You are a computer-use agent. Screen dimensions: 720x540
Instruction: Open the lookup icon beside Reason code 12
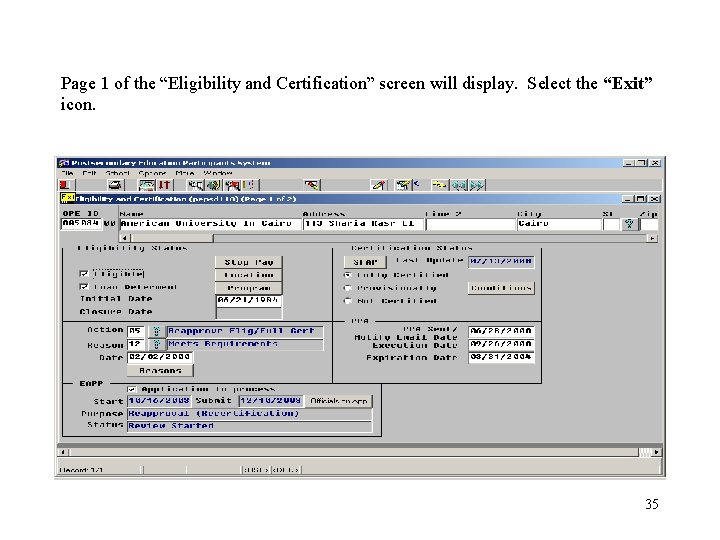[x=156, y=344]
